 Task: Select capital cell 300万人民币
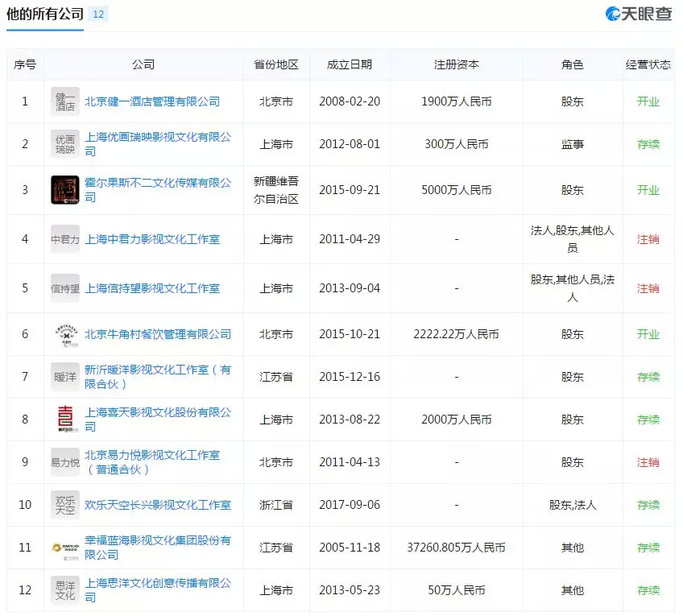456,144
